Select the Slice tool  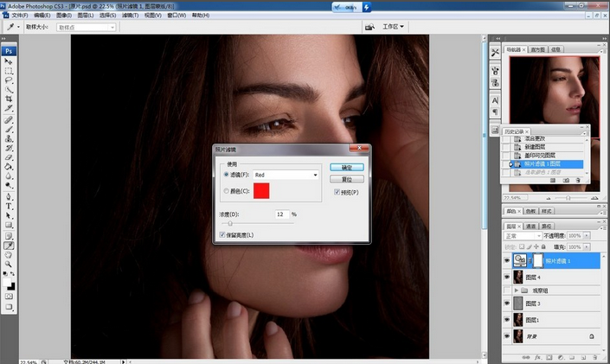coord(8,108)
